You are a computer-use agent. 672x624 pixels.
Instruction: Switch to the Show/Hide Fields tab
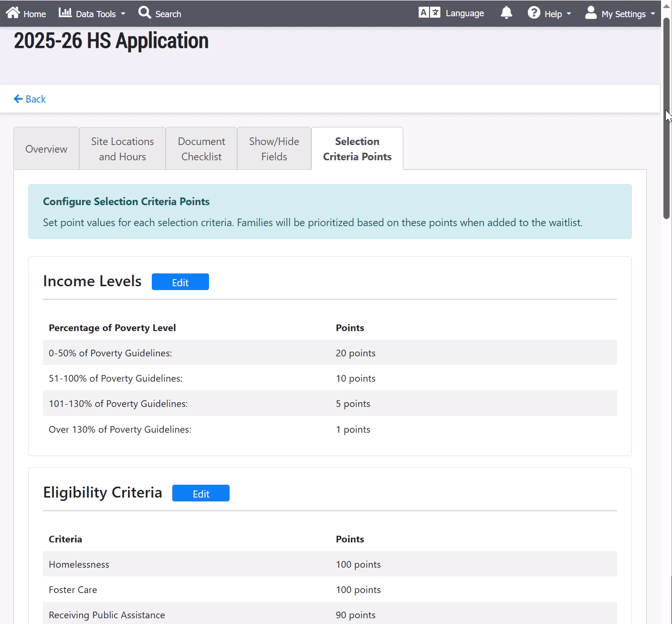pos(274,149)
